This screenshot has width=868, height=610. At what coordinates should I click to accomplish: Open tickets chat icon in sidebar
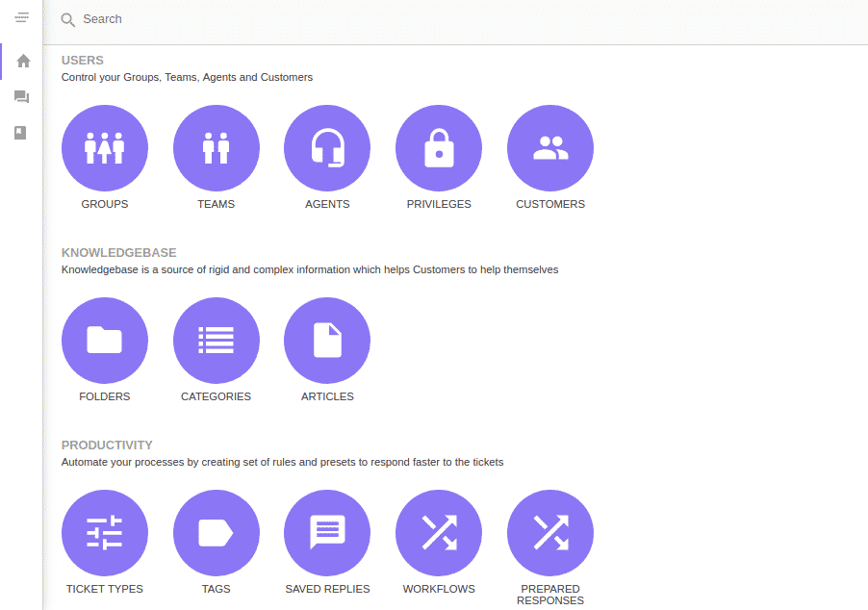pos(21,97)
